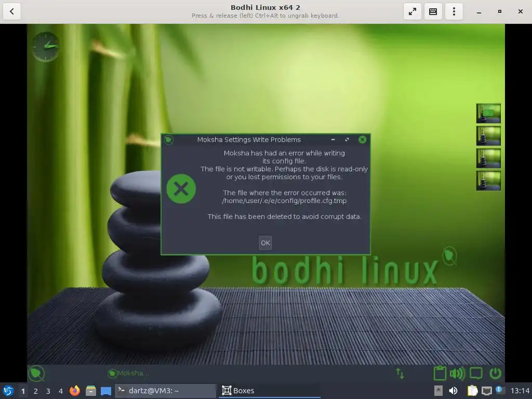Switch to host workspace 3
The image size is (532, 399).
click(x=48, y=391)
